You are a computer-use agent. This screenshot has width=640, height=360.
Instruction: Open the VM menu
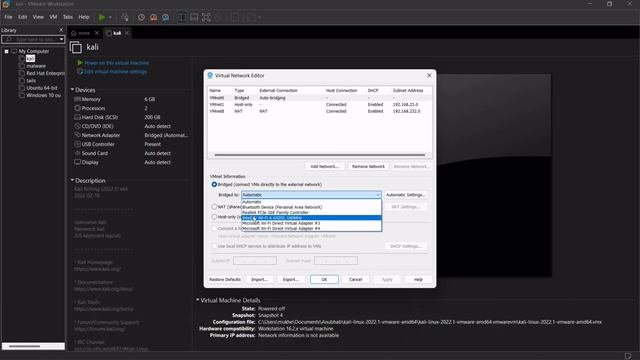[x=53, y=17]
